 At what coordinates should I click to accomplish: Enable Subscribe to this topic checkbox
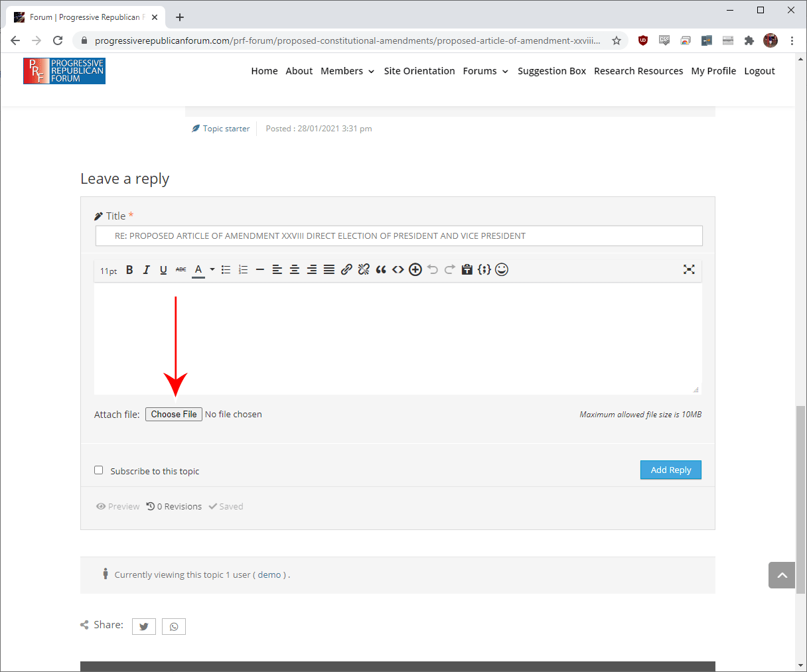click(x=99, y=470)
